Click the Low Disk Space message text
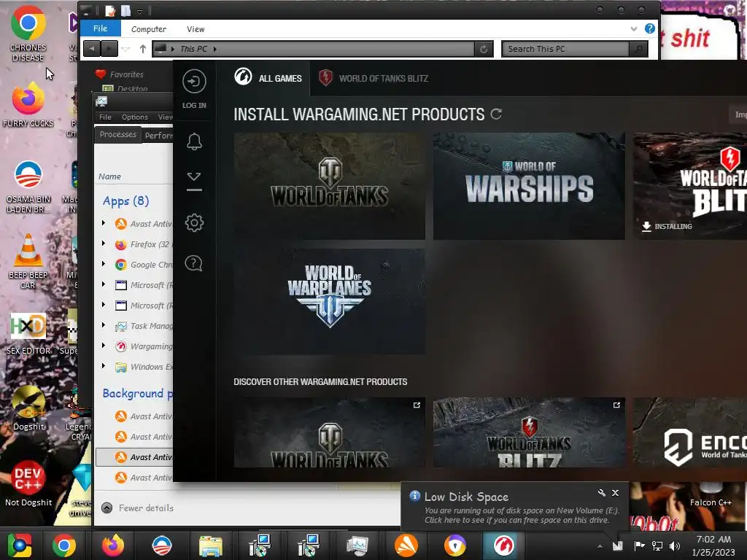The image size is (747, 560). pyautogui.click(x=522, y=516)
